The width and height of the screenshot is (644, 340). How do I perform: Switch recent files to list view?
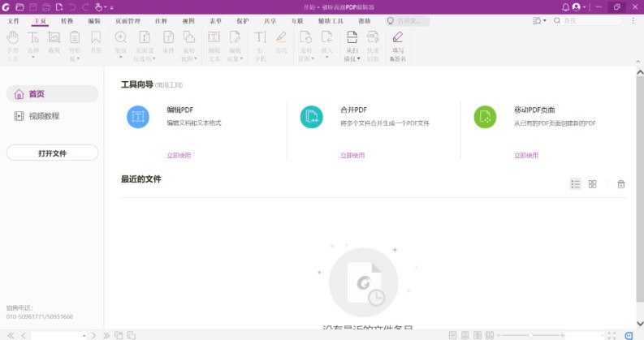click(x=576, y=184)
